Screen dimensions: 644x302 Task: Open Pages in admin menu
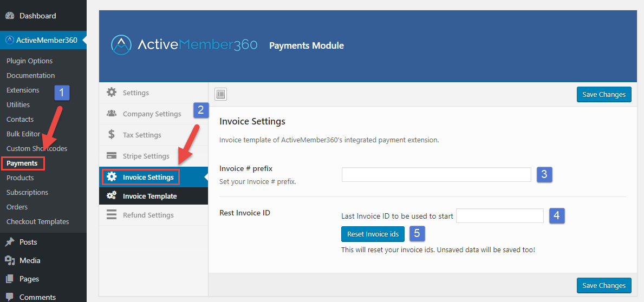pyautogui.click(x=43, y=279)
